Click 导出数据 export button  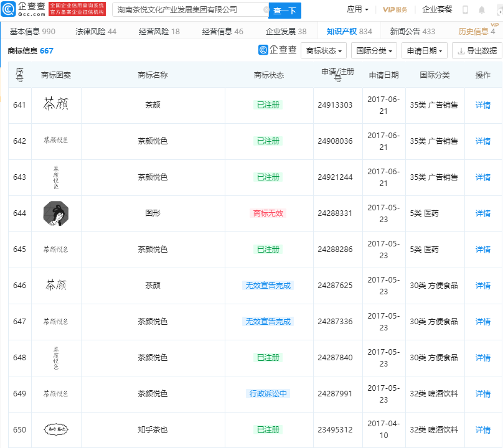477,50
